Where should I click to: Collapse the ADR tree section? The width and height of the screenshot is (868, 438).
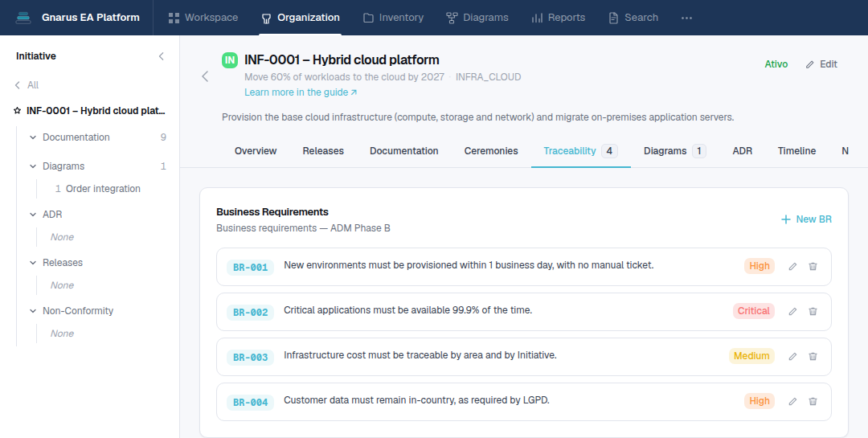coord(33,215)
